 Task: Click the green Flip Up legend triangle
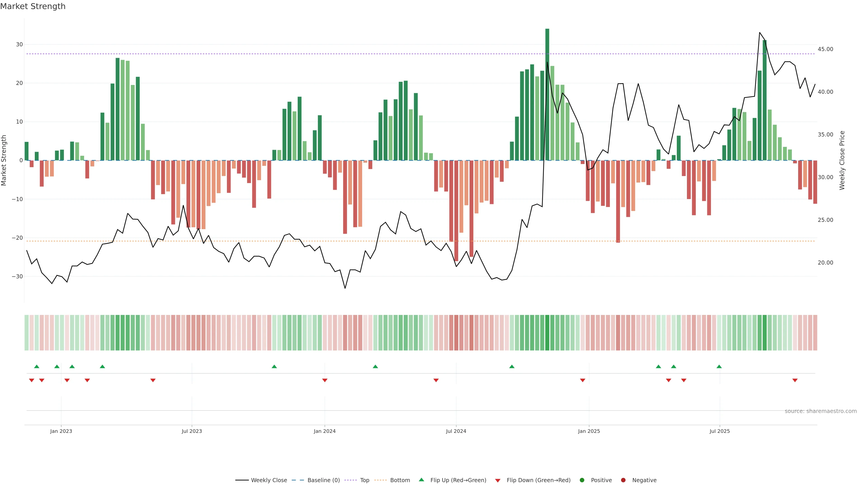(421, 480)
